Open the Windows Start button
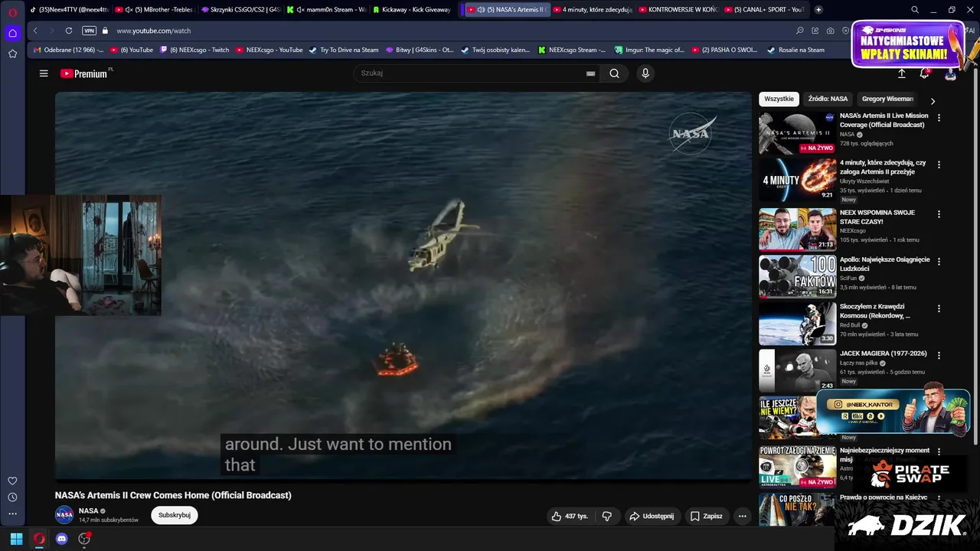The height and width of the screenshot is (551, 980). tap(16, 539)
